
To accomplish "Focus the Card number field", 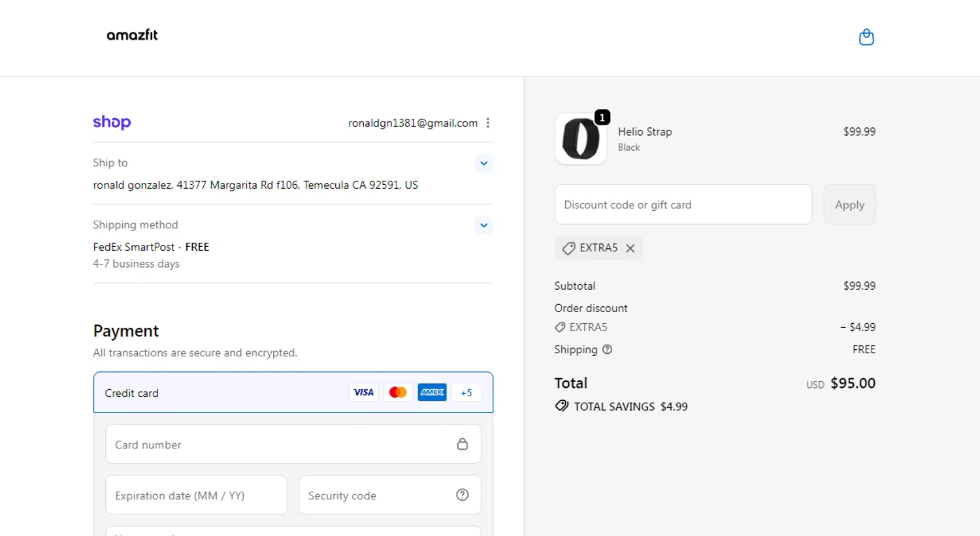I will point(293,444).
